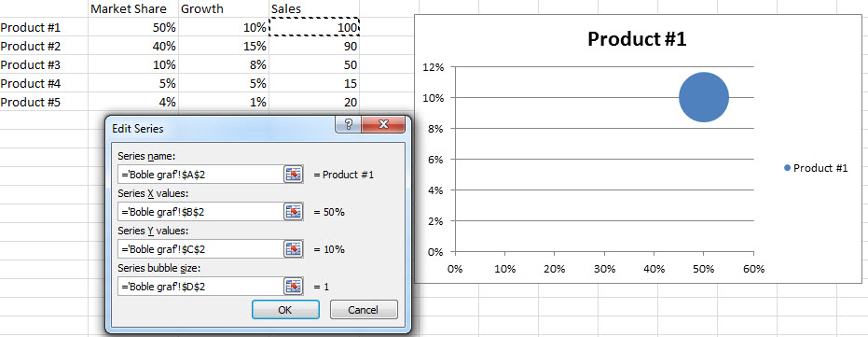
Task: Select the Product #3 row label cell
Action: [44, 64]
